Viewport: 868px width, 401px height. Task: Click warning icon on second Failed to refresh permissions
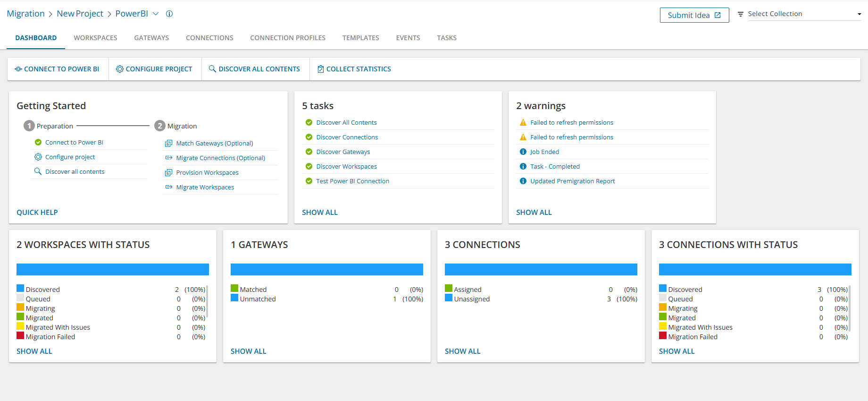coord(523,137)
